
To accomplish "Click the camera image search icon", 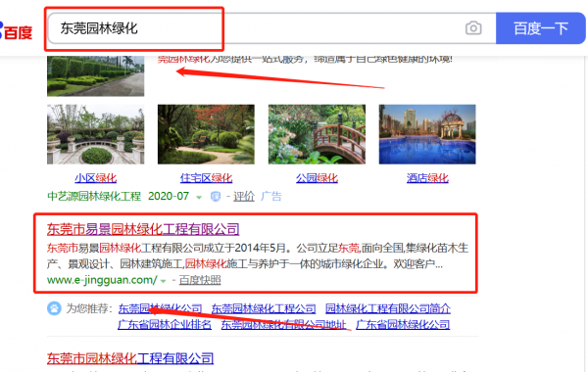I will coord(473,28).
